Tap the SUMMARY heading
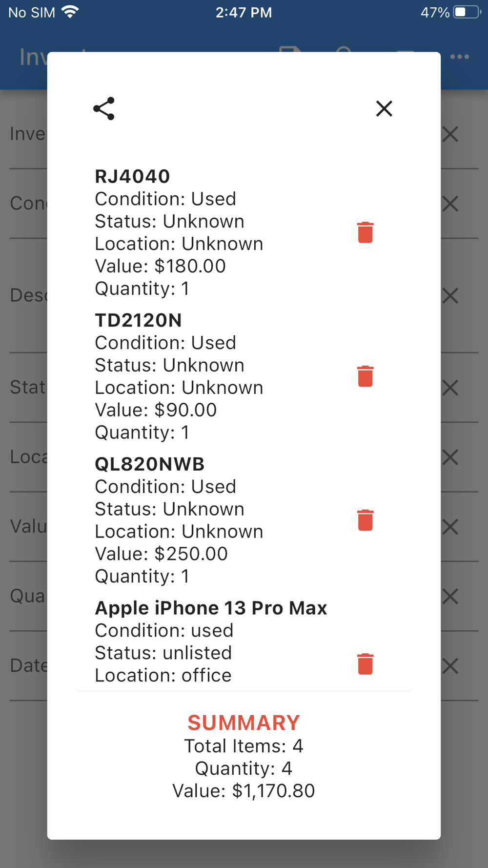Viewport: 488px width, 868px height. (244, 723)
